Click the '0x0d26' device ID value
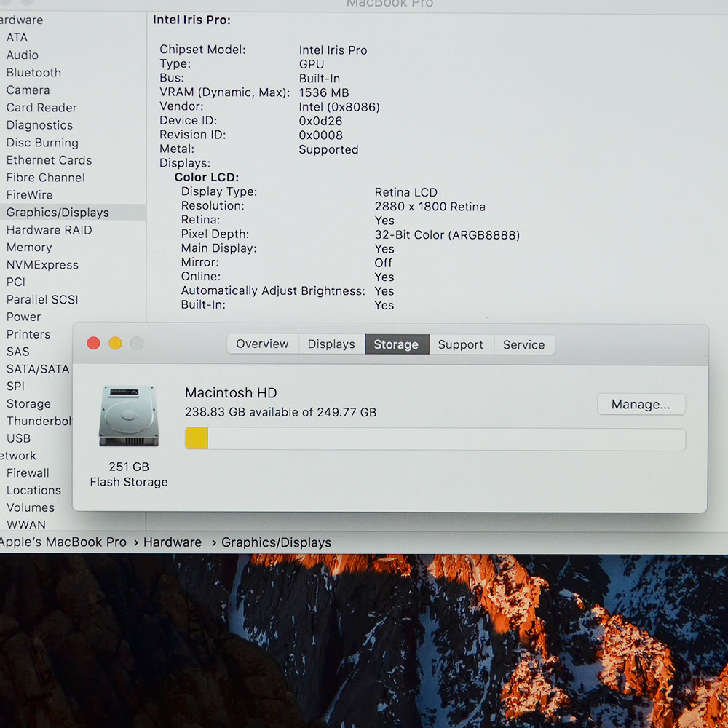Image resolution: width=728 pixels, height=728 pixels. pos(320,121)
